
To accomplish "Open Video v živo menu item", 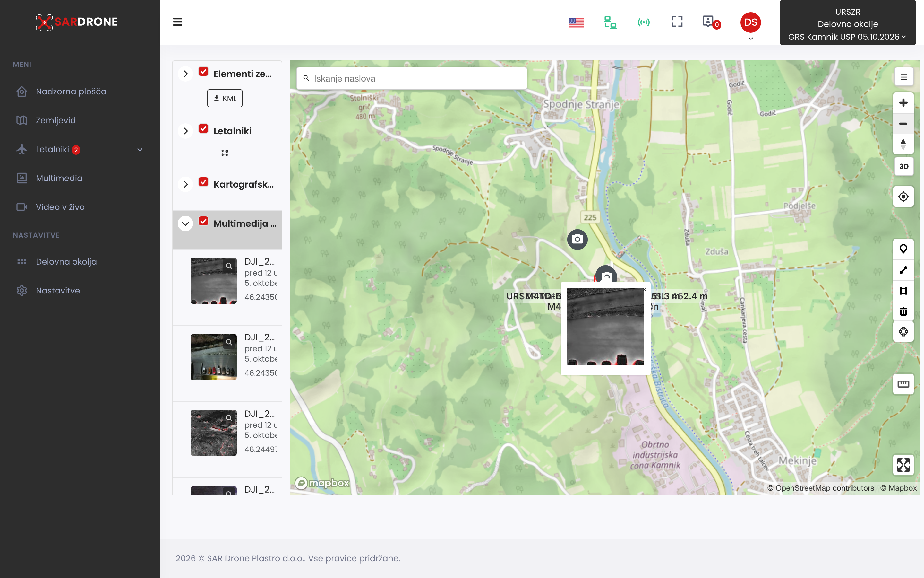I will pos(60,207).
